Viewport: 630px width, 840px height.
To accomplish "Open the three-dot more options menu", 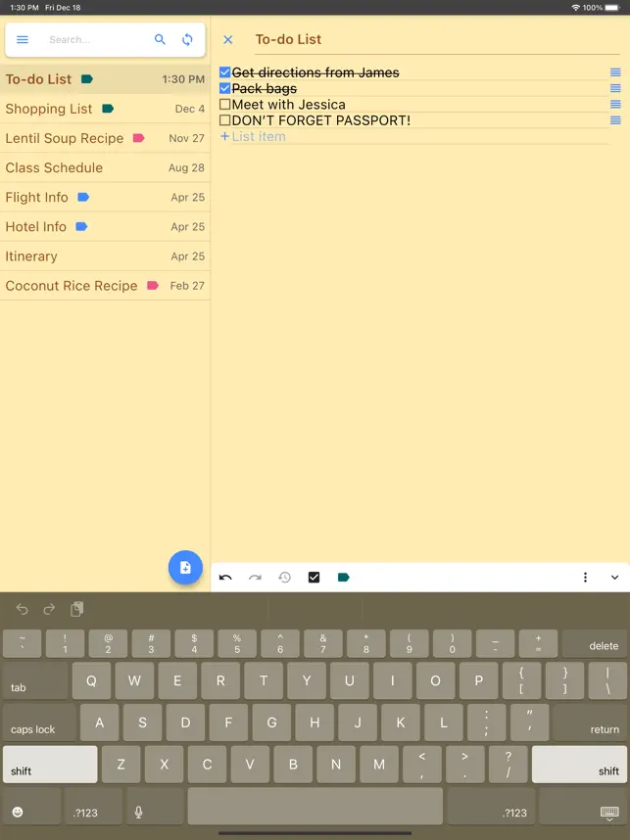I will tap(585, 577).
